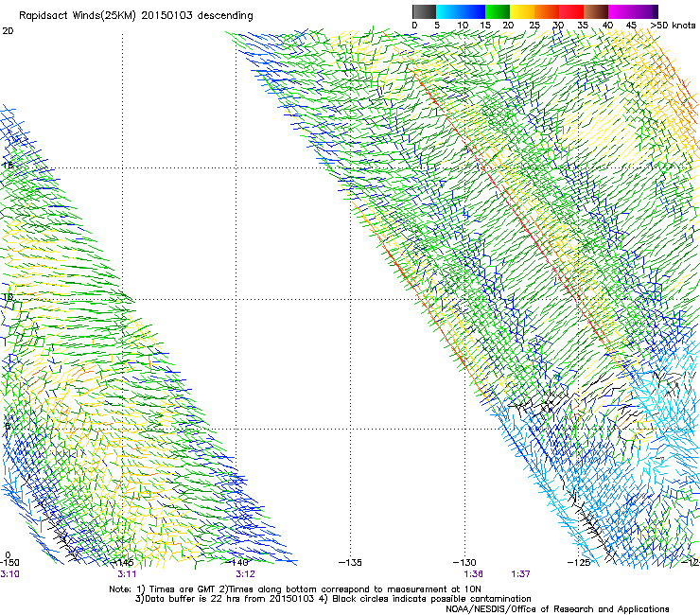Click the '25' legend scale value
The height and width of the screenshot is (615, 700).
534,26
